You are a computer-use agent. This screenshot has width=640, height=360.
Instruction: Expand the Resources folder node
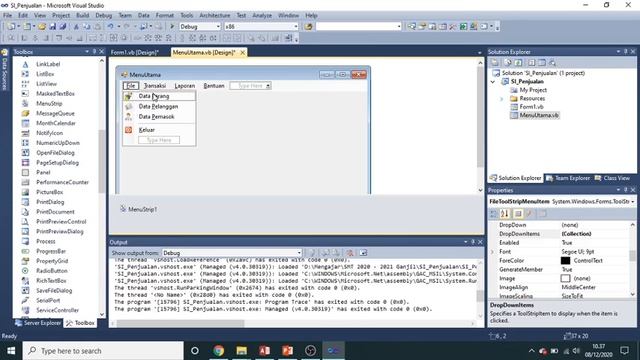click(x=502, y=99)
